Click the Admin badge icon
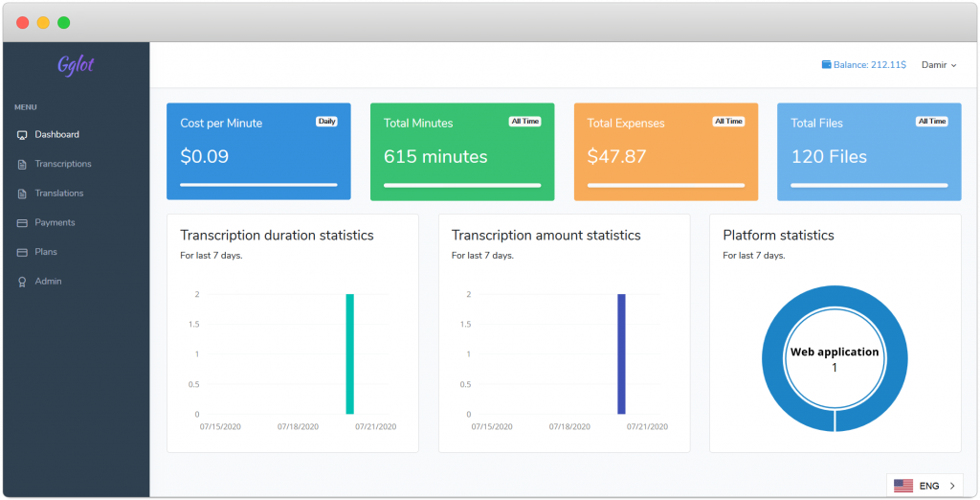The image size is (980, 500). (x=22, y=282)
